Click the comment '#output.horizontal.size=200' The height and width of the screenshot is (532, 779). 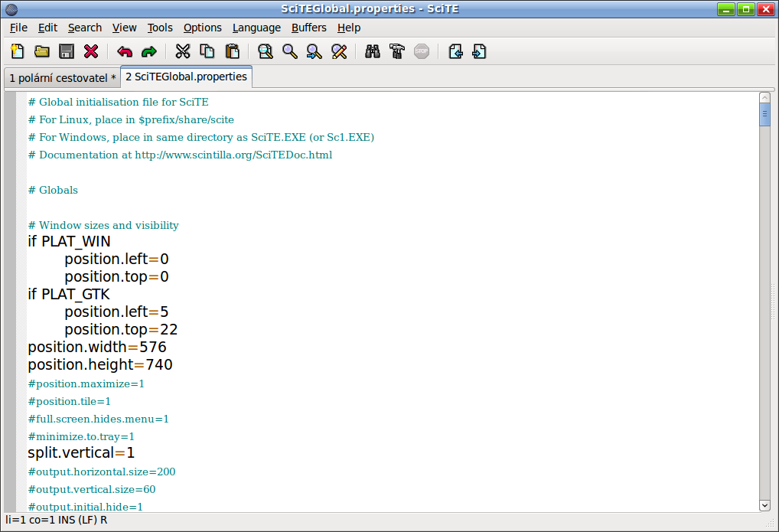(102, 472)
